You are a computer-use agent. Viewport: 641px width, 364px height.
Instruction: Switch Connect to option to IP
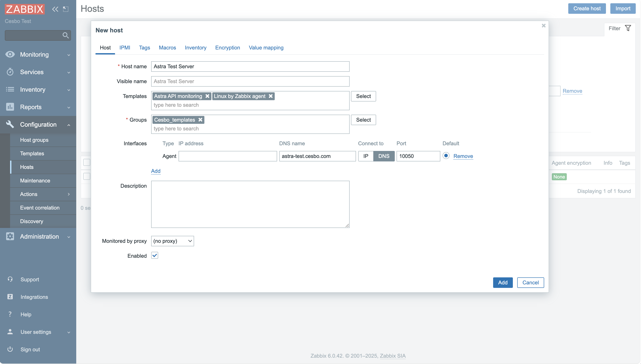(366, 156)
